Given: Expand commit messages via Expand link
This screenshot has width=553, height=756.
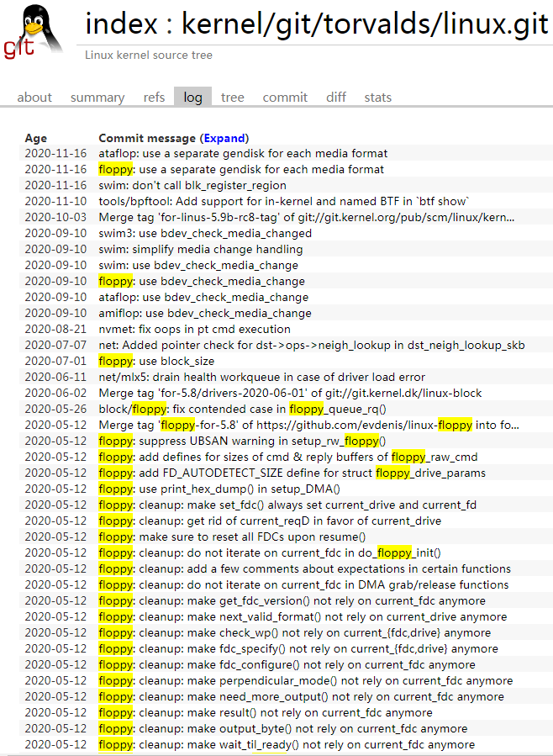Looking at the screenshot, I should click(x=224, y=139).
